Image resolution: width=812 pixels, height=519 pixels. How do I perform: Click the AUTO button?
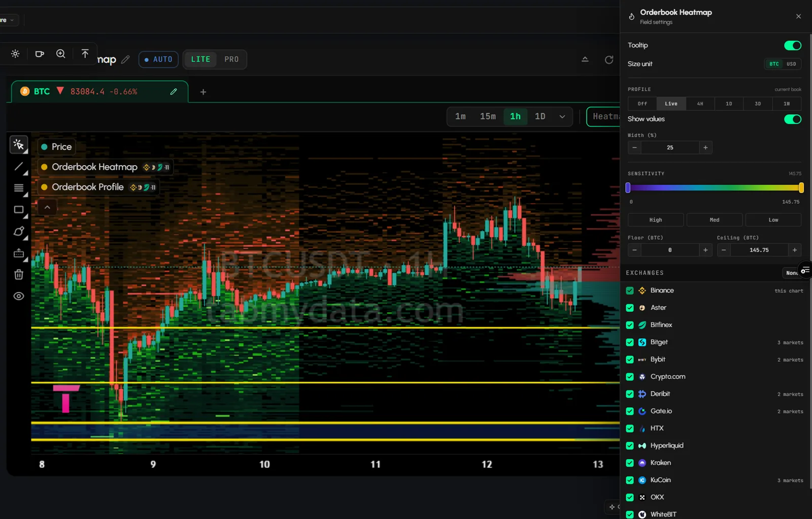(x=158, y=59)
